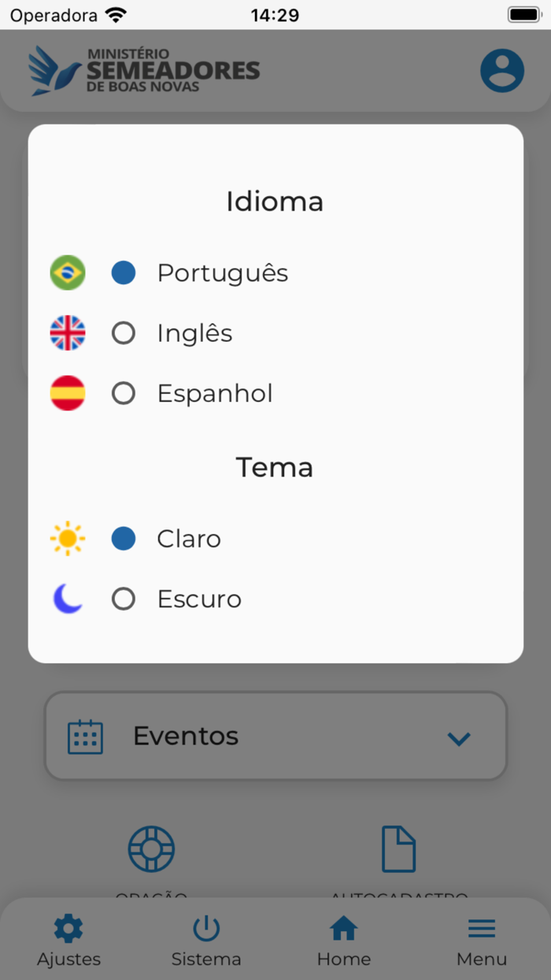Select Português, the currently chosen language
This screenshot has height=980, width=551.
pyautogui.click(x=124, y=273)
